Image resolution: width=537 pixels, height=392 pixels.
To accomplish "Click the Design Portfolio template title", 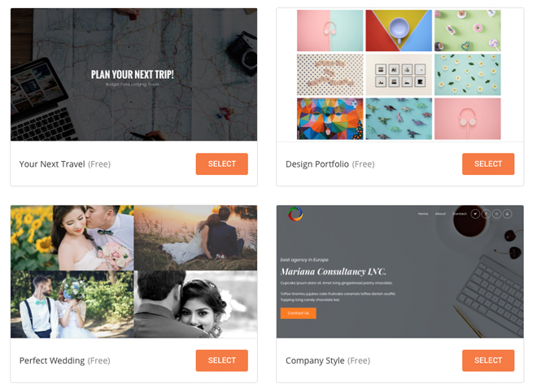I will point(317,164).
